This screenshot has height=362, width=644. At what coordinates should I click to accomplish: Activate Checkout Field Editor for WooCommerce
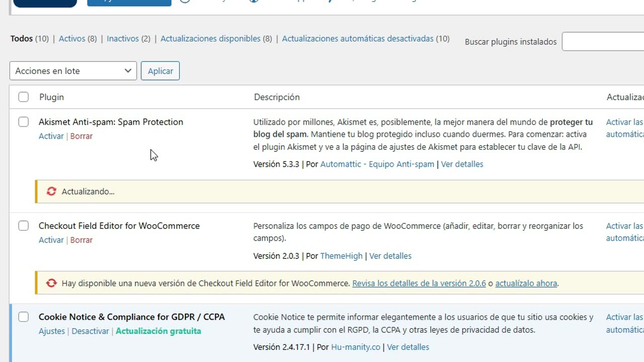point(51,240)
